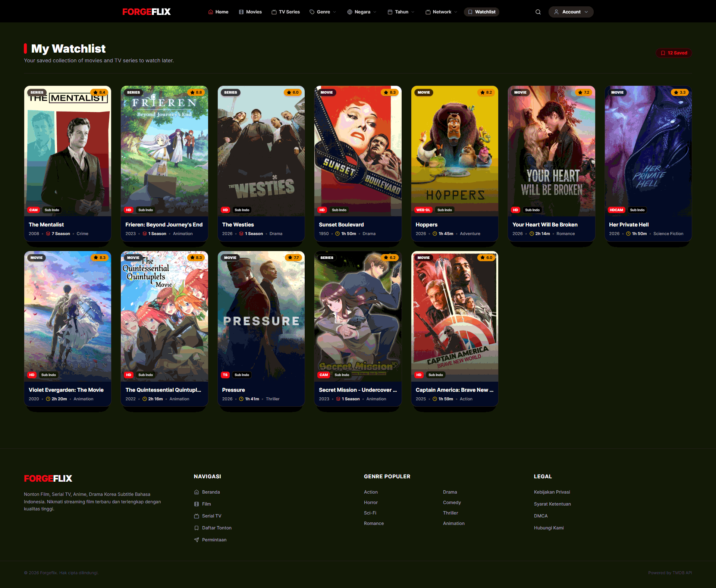Open the Hoppers title link
Screen dimensions: 716x588
pos(427,225)
